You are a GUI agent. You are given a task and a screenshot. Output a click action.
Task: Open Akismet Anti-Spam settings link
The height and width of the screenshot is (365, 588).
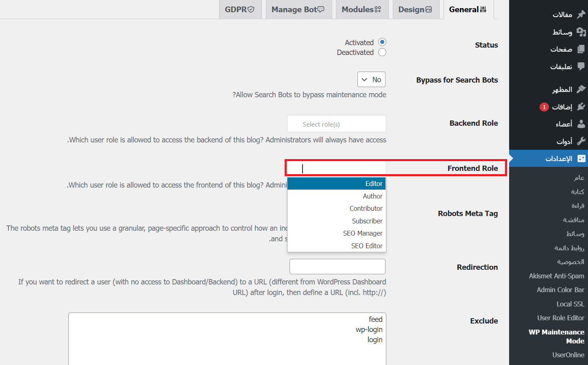[556, 276]
